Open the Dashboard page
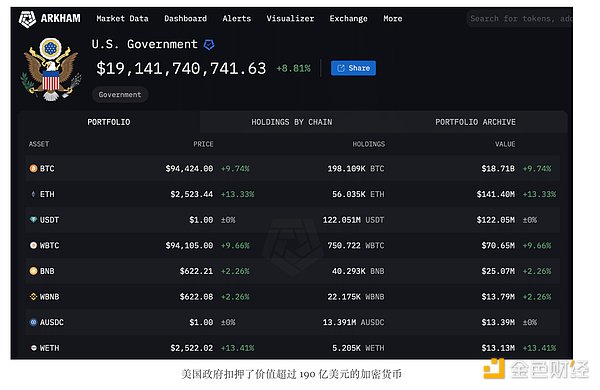The height and width of the screenshot is (390, 600). point(186,18)
